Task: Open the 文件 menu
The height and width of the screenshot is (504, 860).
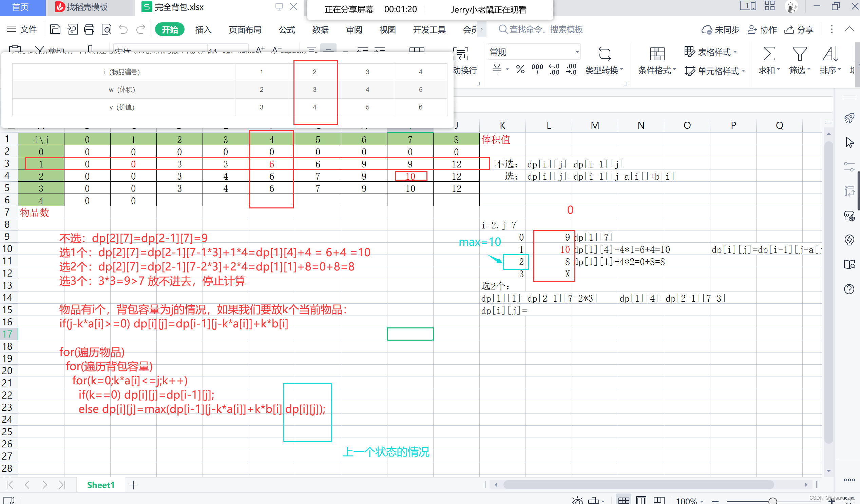Action: 28,29
